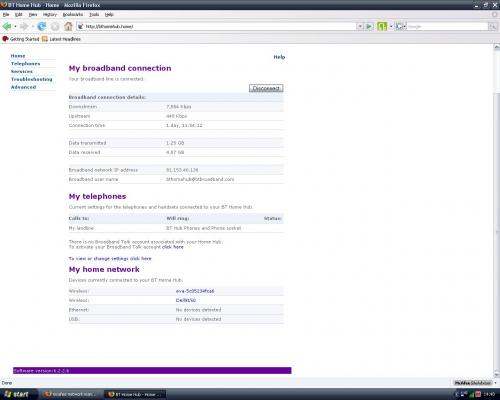The height and width of the screenshot is (400, 500).
Task: Click the forward navigation arrow
Action: coord(24,26)
